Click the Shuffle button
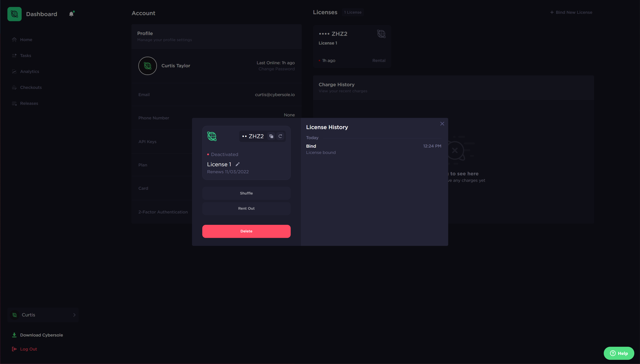This screenshot has width=640, height=364. pyautogui.click(x=246, y=193)
